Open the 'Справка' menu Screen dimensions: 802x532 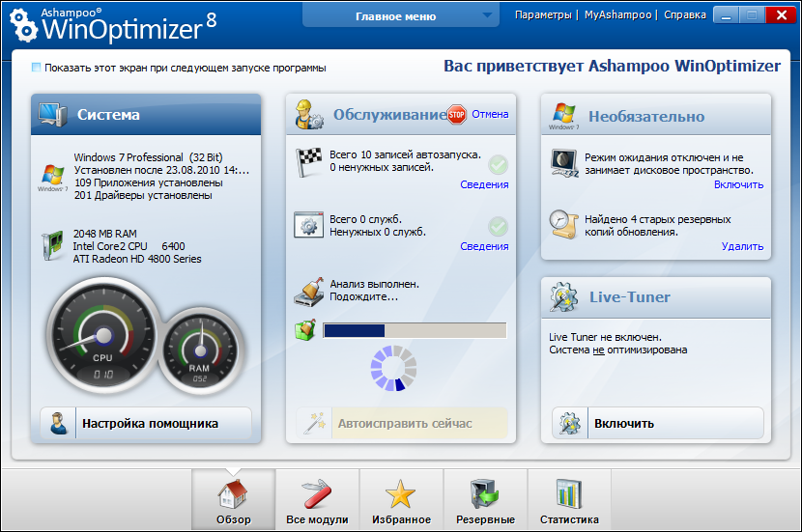pyautogui.click(x=686, y=15)
